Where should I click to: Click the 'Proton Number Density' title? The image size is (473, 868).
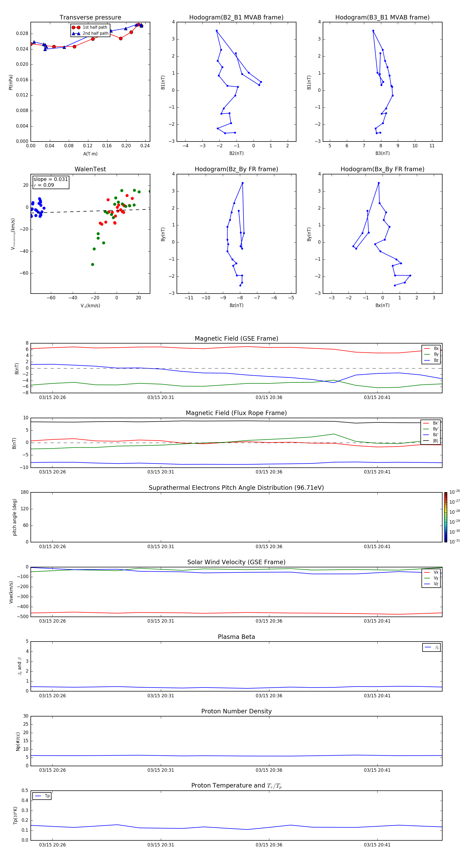(x=236, y=711)
